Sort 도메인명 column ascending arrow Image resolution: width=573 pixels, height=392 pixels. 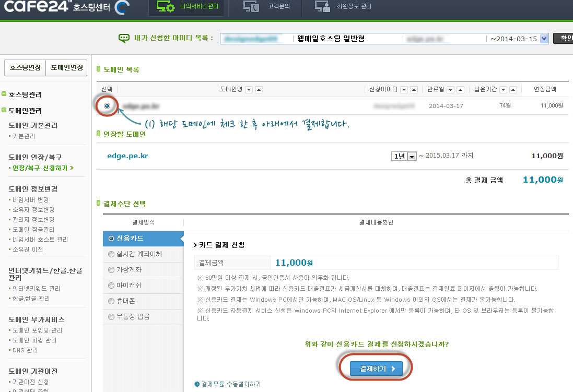pos(259,90)
